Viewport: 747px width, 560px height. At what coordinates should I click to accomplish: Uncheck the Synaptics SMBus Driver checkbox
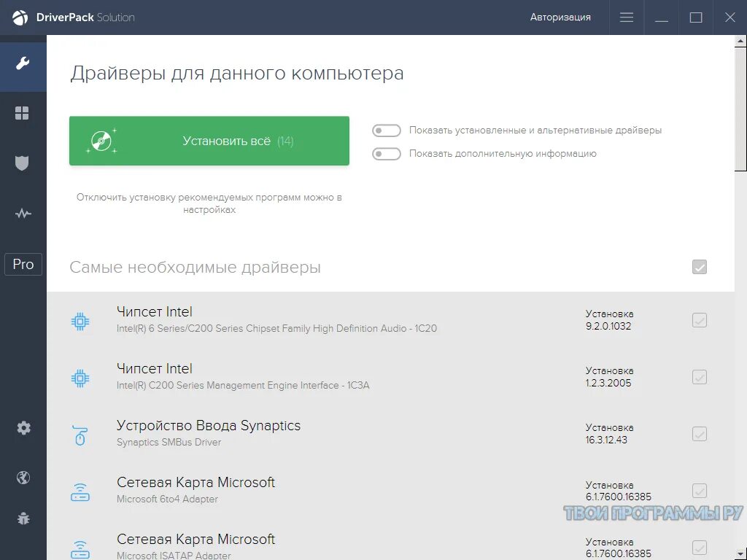tap(700, 434)
